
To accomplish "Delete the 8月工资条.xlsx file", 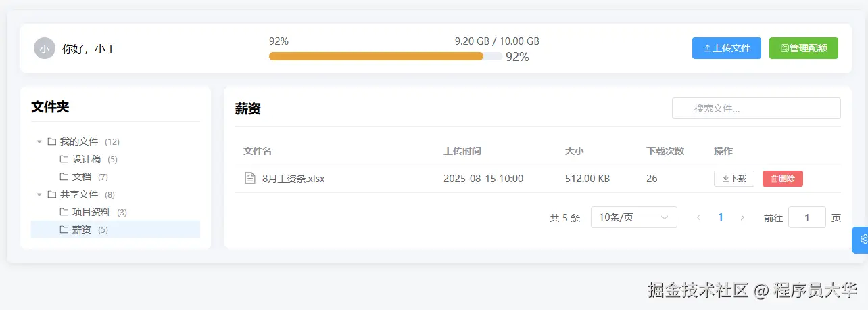I will [x=782, y=179].
